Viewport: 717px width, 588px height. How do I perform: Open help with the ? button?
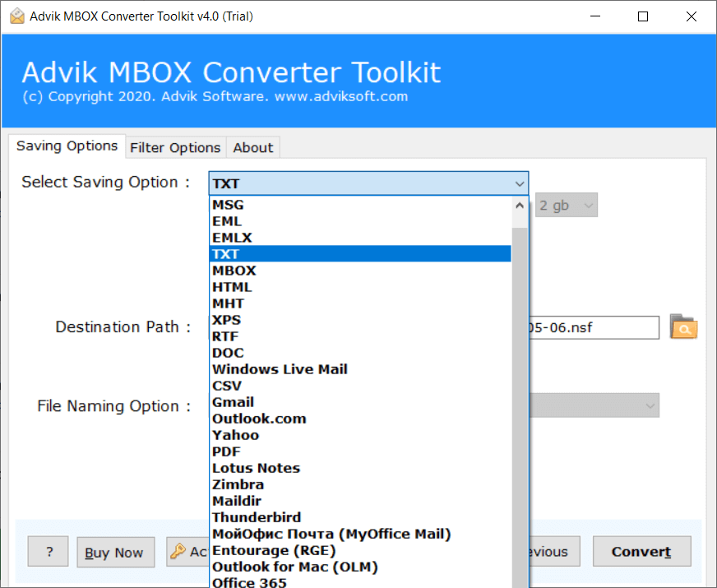[48, 552]
